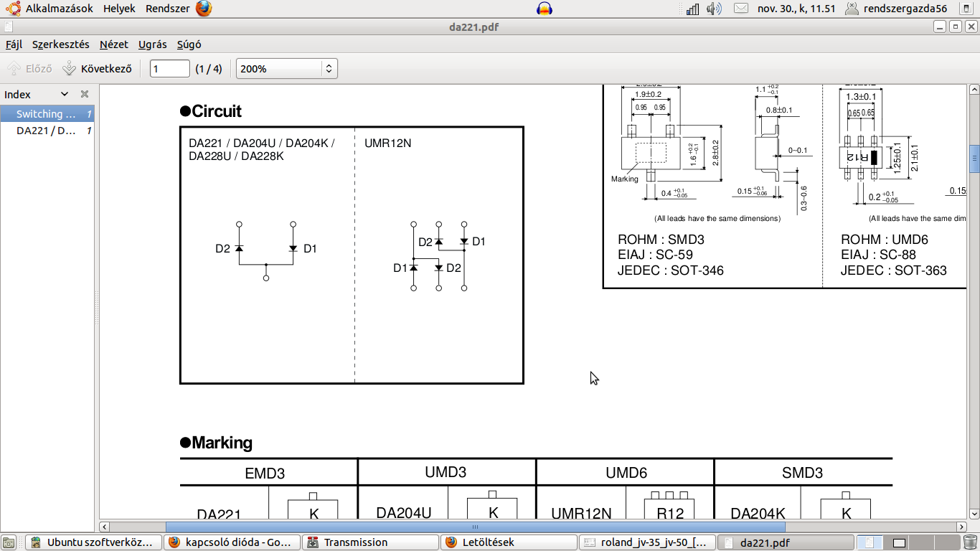Open the Rendszer panel menu
The height and width of the screenshot is (551, 980).
[167, 9]
